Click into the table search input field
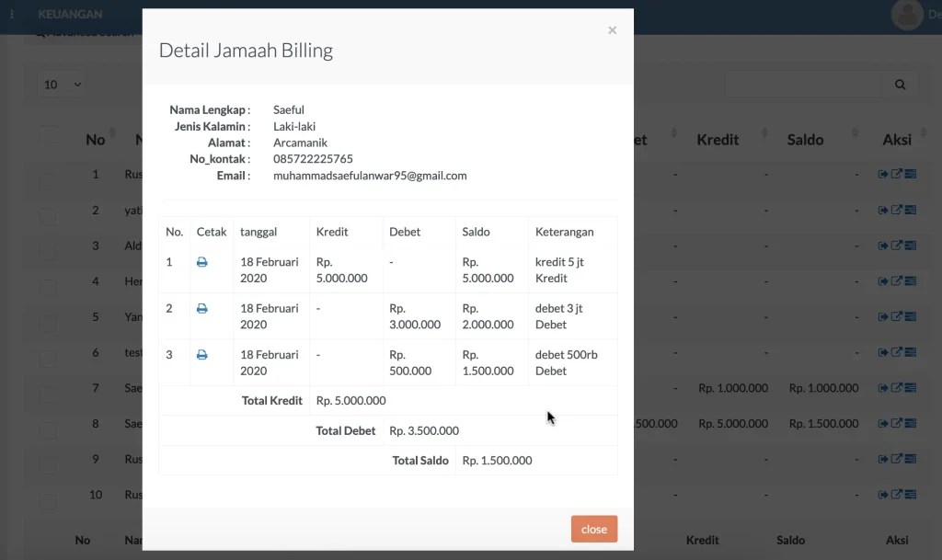942x560 pixels. 805,85
